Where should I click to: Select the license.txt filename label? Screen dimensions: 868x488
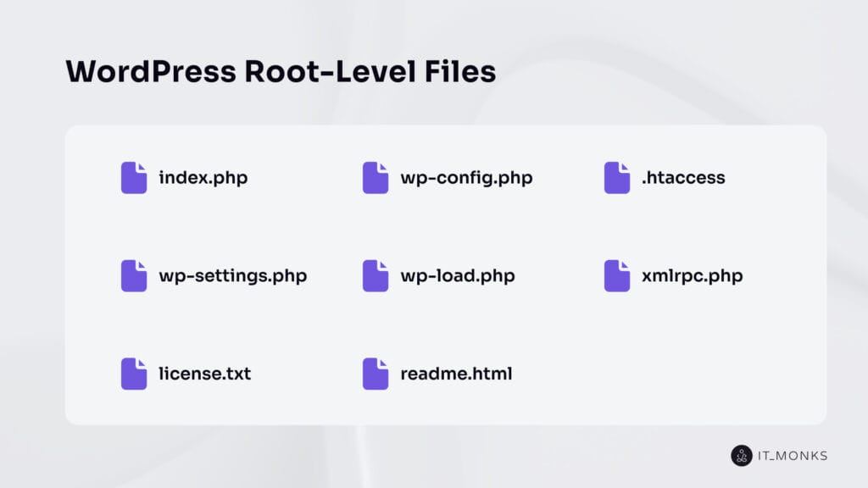(x=204, y=374)
